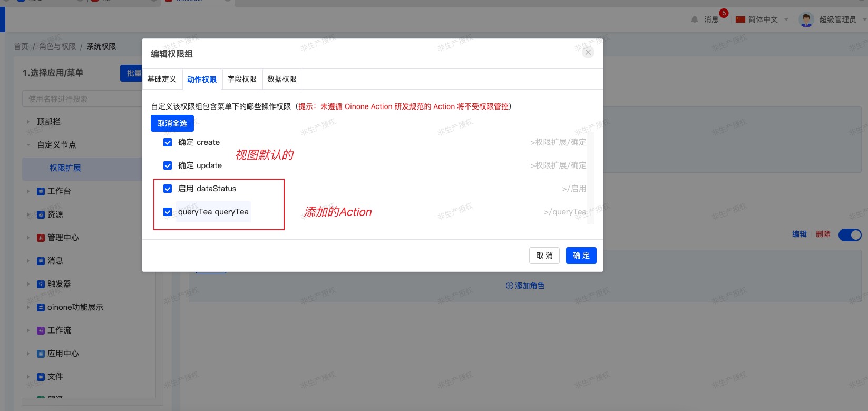868x411 pixels.
Task: Click the 删除 link in background page
Action: pos(823,234)
